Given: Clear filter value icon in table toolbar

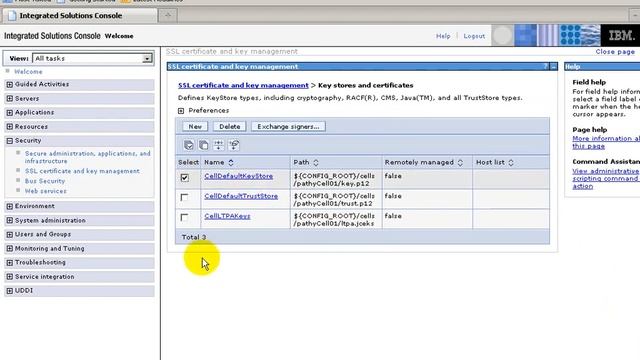Looking at the screenshot, I should click(x=234, y=145).
